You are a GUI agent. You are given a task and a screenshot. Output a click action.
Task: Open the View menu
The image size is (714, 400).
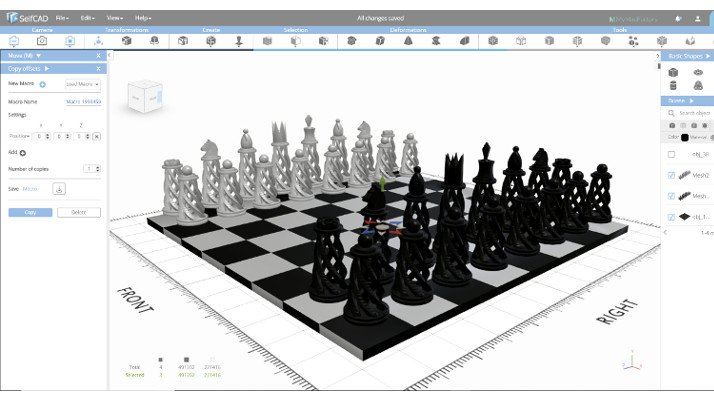114,18
